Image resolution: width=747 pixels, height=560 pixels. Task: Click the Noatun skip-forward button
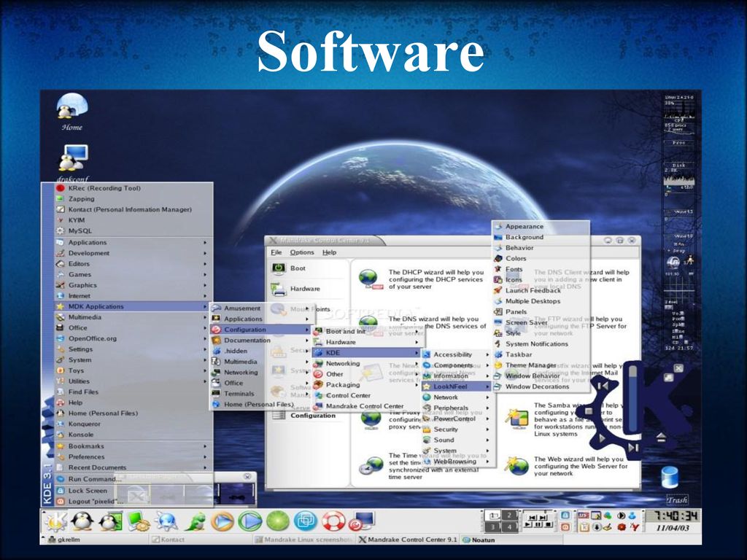tap(633, 448)
